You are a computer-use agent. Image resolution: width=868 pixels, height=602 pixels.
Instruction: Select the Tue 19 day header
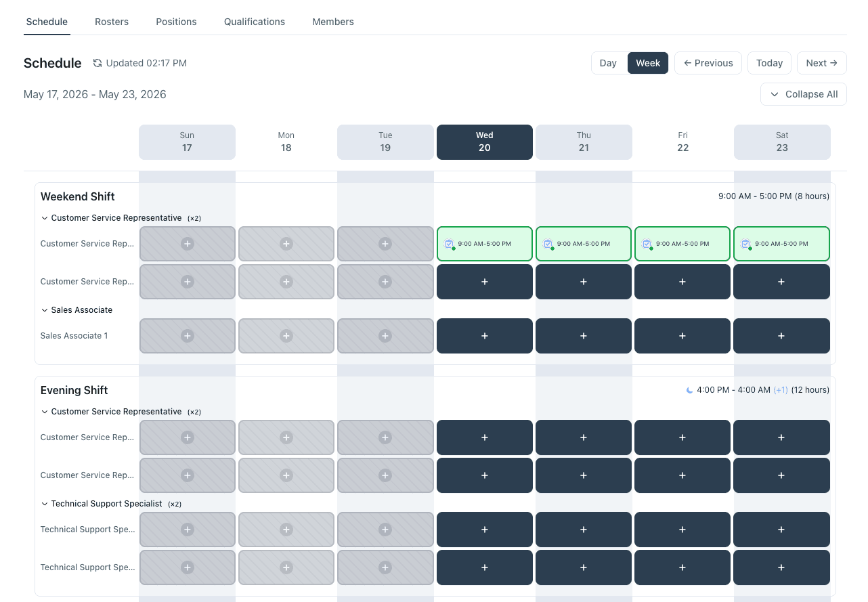coord(385,142)
